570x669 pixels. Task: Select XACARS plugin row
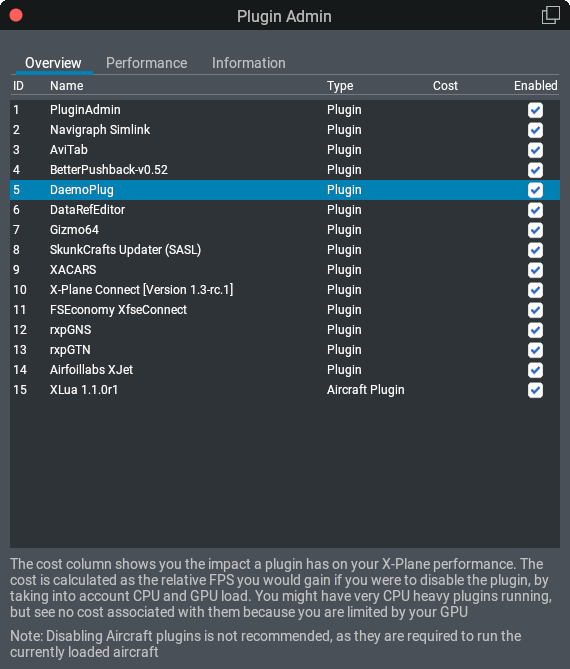click(285, 270)
